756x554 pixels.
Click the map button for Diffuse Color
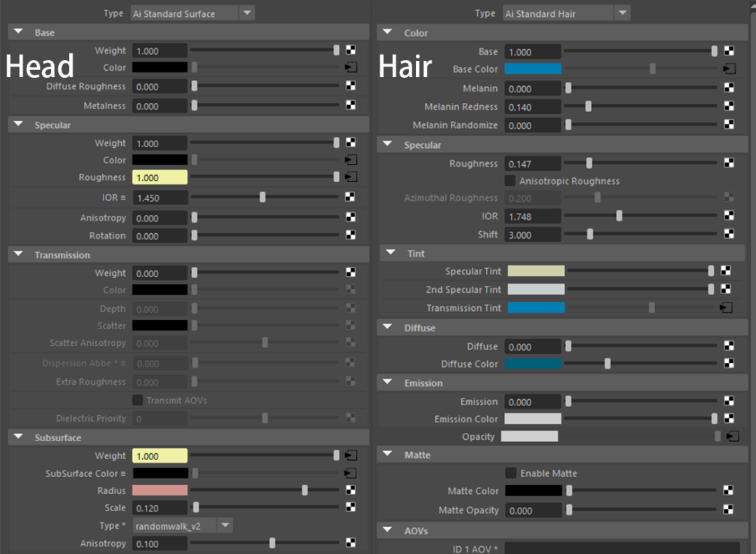[729, 363]
